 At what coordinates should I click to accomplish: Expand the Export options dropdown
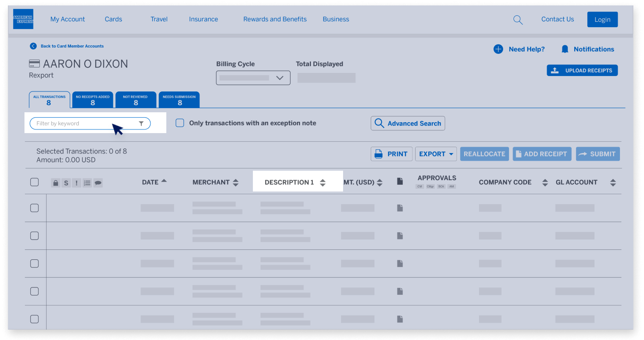click(436, 153)
